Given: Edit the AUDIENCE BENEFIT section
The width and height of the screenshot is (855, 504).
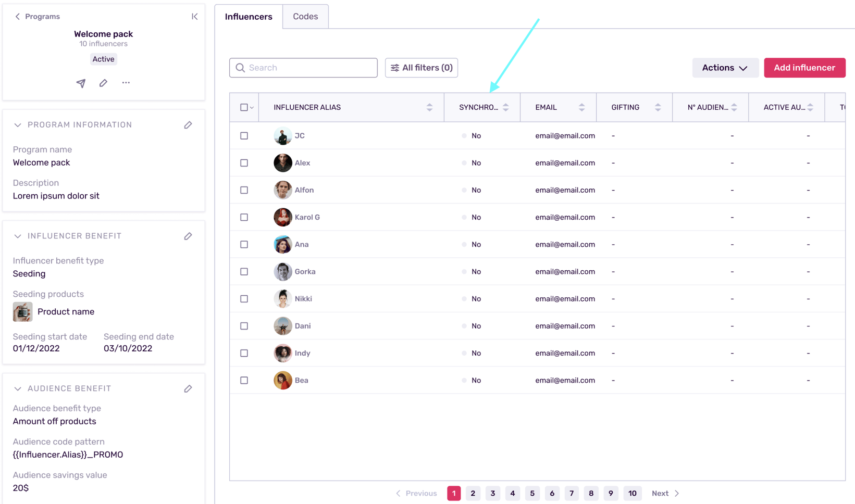Looking at the screenshot, I should click(188, 388).
